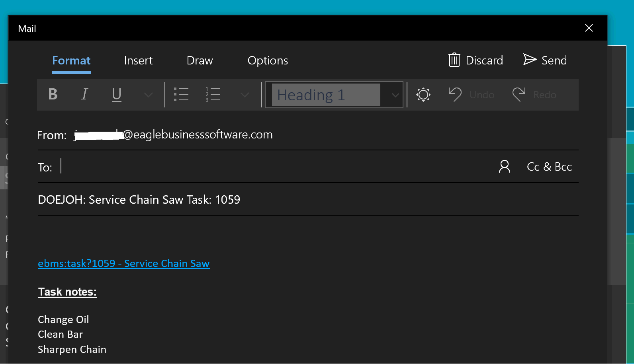Toggle bold formatting
The image size is (634, 364).
coord(53,95)
